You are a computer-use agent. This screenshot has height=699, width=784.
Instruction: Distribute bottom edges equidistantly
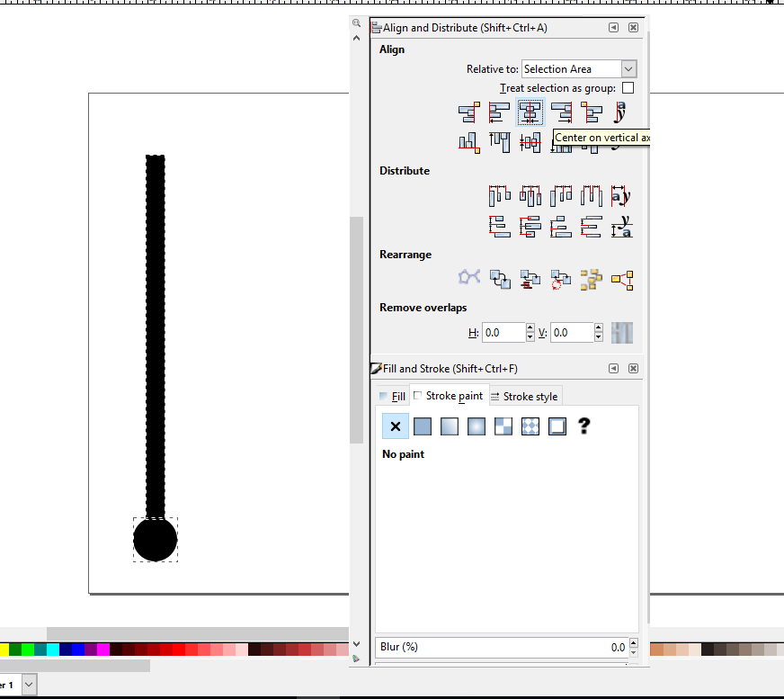tap(561, 227)
